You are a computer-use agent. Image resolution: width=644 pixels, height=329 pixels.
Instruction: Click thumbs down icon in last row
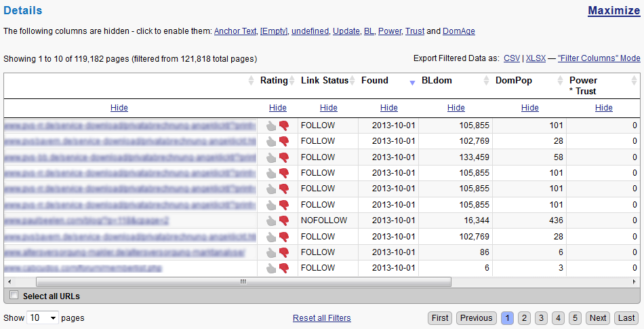283,268
